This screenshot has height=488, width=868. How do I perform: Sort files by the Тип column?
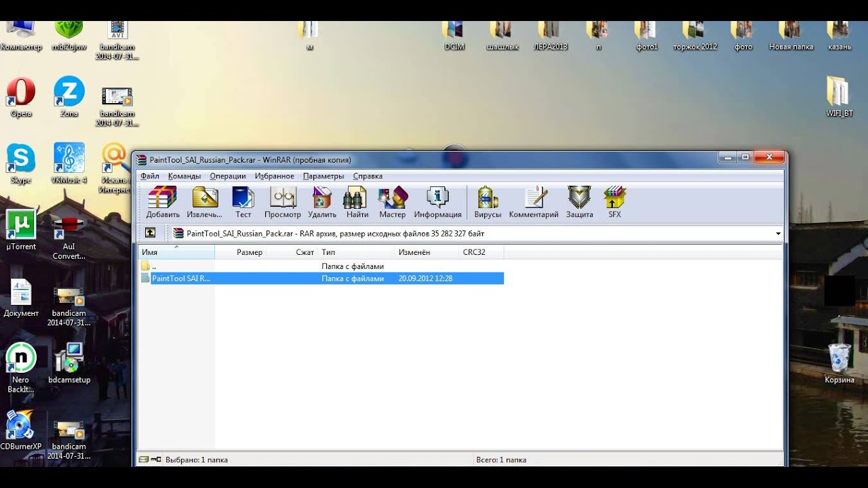(356, 252)
